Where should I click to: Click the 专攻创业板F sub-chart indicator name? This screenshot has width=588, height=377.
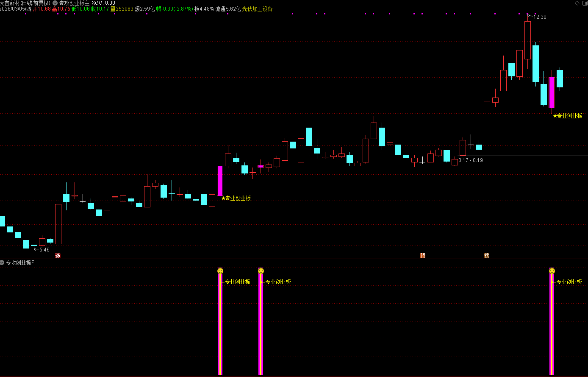point(20,263)
